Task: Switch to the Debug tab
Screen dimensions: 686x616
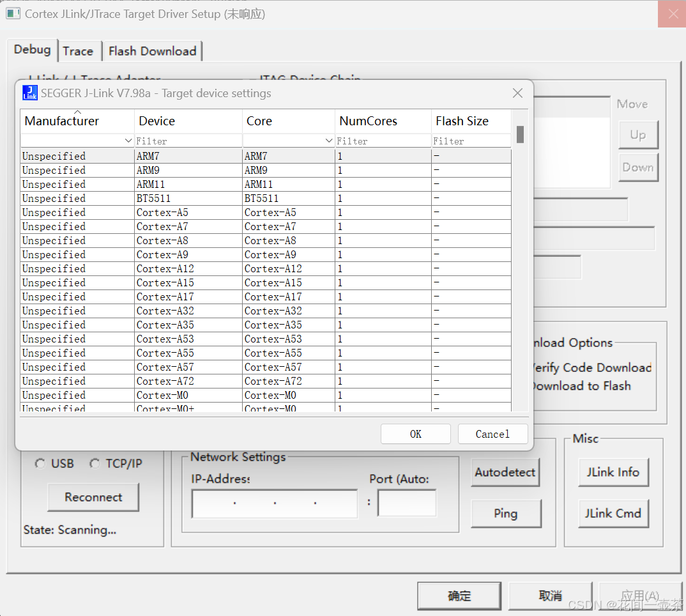Action: coord(33,49)
